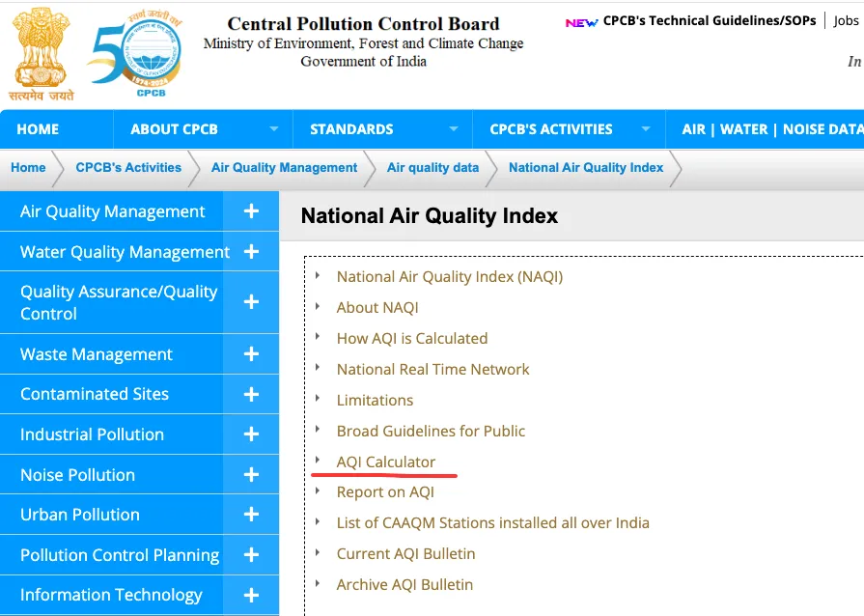Click the National Air Quality Index page heading
This screenshot has height=616, width=864.
[430, 216]
